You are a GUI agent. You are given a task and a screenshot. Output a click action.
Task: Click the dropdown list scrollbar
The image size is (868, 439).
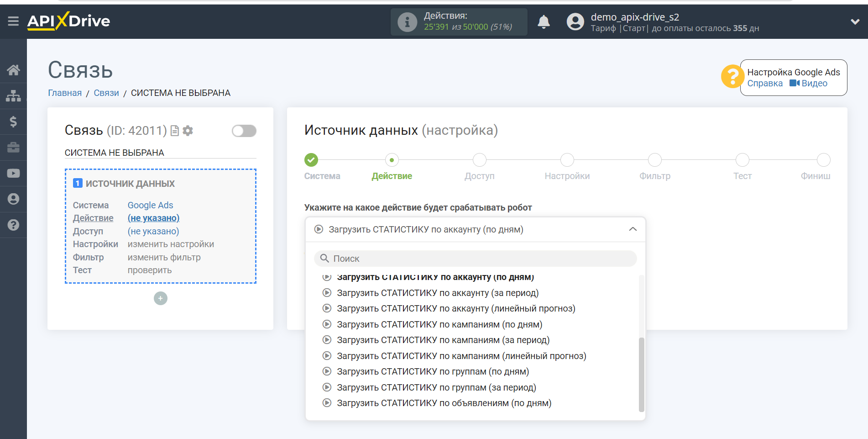point(641,375)
